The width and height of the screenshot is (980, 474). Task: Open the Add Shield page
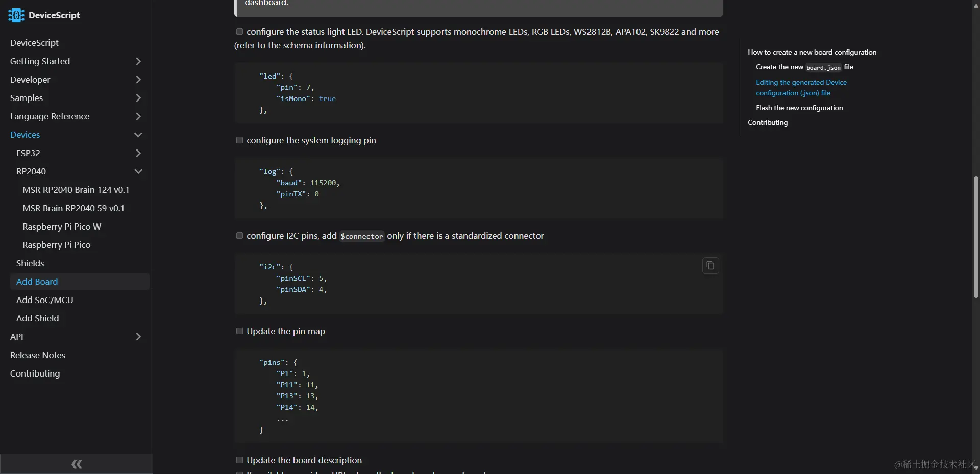[x=38, y=318]
